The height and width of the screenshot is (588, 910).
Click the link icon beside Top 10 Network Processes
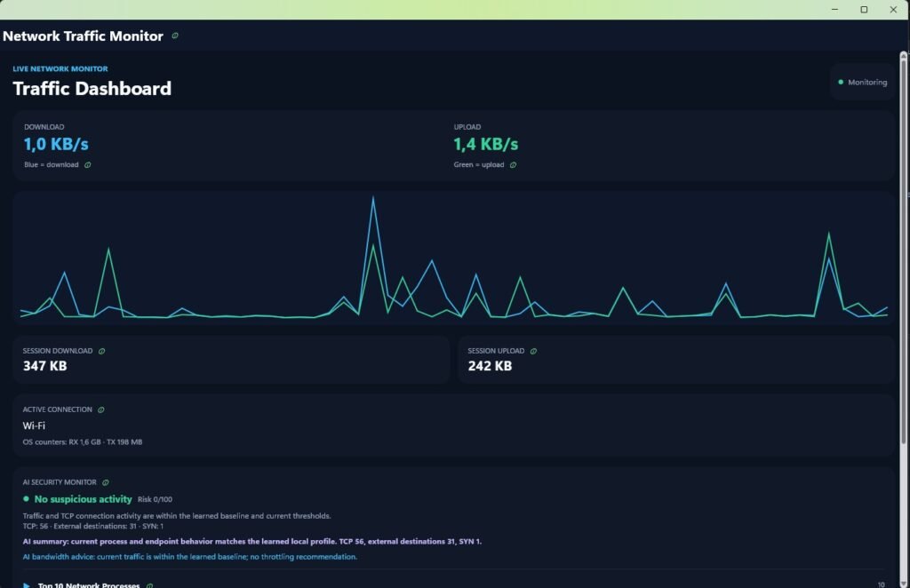149,585
